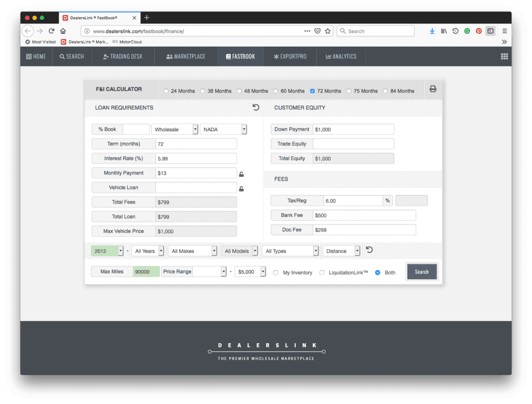Open the ANALYTICS nav item
The height and width of the screenshot is (404, 532).
pyautogui.click(x=341, y=56)
